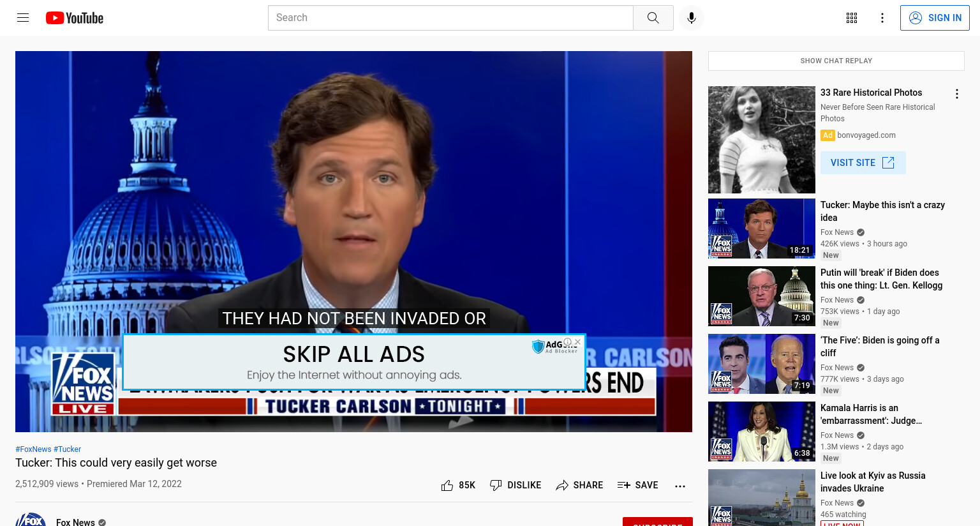The height and width of the screenshot is (526, 980).
Task: Open the #Tucker hashtag
Action: coord(68,449)
